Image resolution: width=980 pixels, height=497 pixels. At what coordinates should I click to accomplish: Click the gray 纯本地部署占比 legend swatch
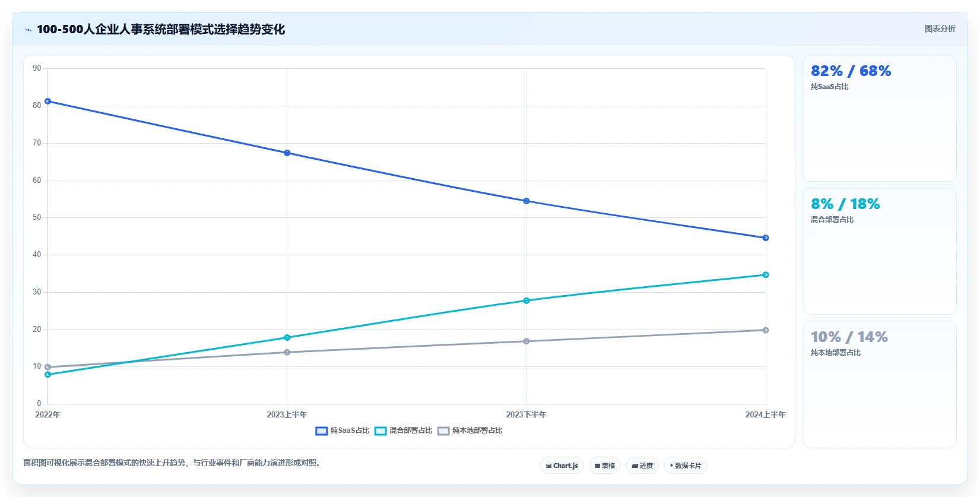tap(443, 431)
